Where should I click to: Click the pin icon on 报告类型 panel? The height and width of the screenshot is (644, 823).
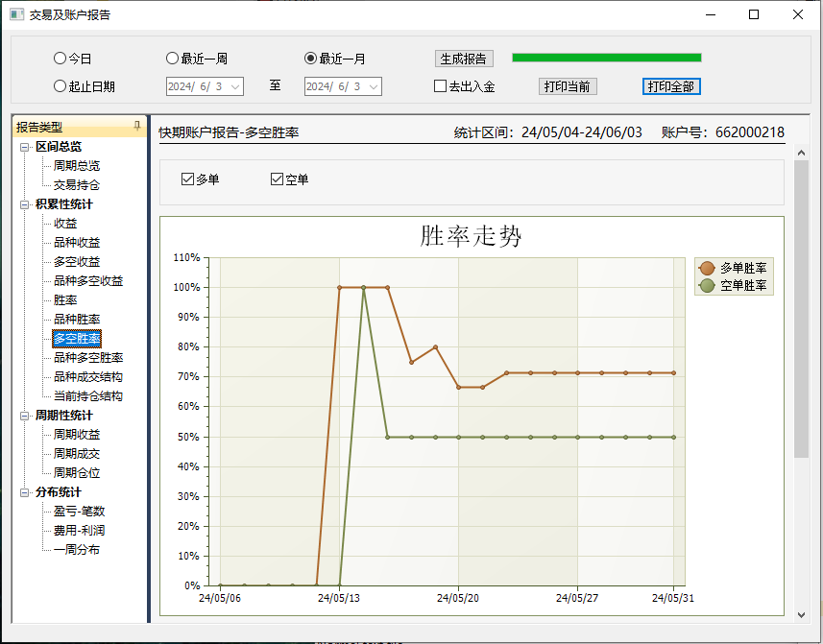136,127
